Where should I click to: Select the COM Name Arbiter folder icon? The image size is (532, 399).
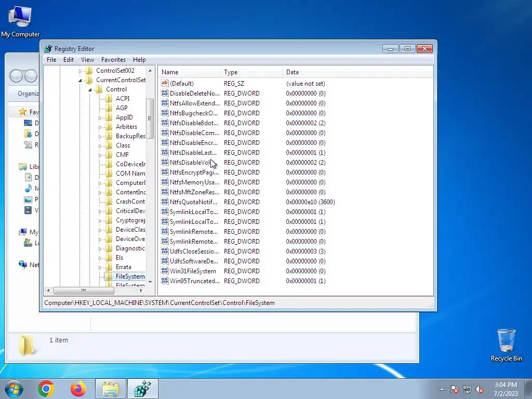click(x=109, y=174)
